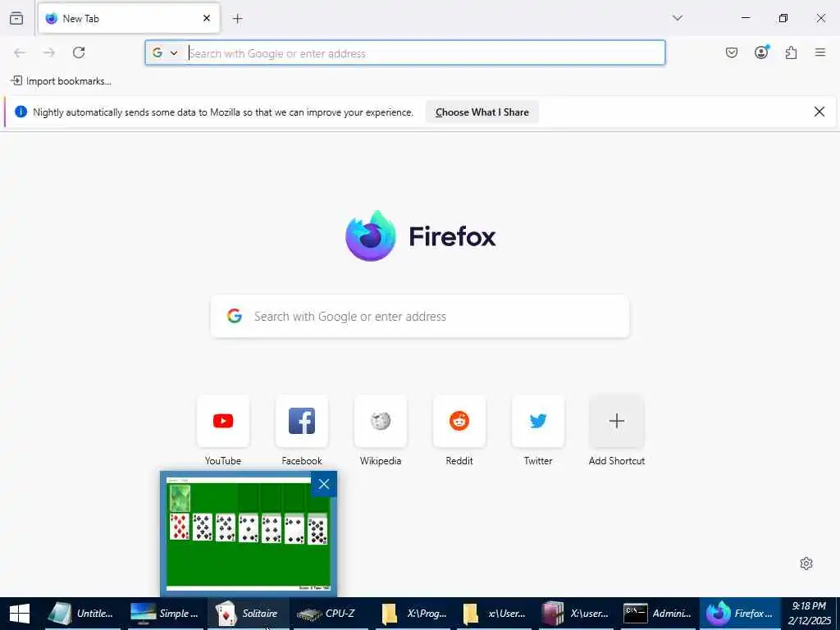This screenshot has width=840, height=630.
Task: Switch to X:\Prog folder taskbar item
Action: 413,614
